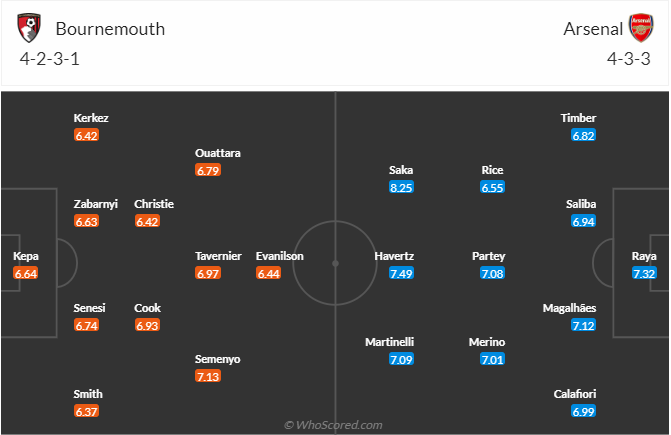Click the Bournemouth club crest icon
The width and height of the screenshot is (671, 435).
coord(31,28)
